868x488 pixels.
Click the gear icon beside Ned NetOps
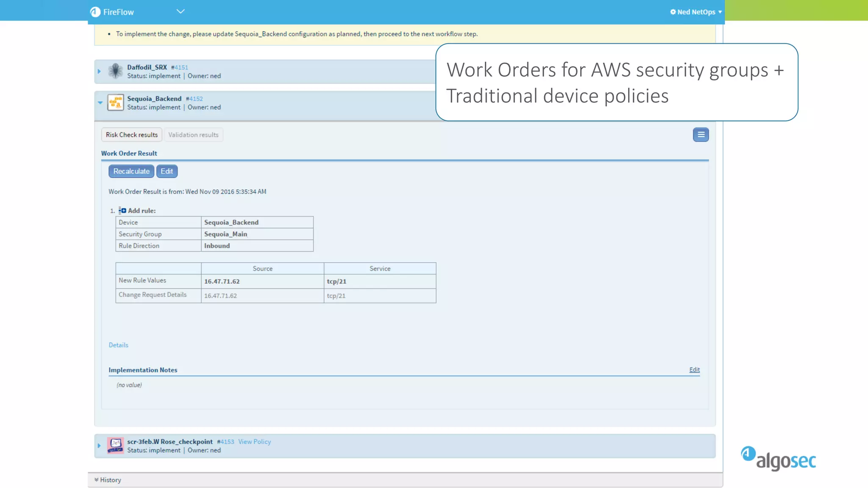[673, 12]
